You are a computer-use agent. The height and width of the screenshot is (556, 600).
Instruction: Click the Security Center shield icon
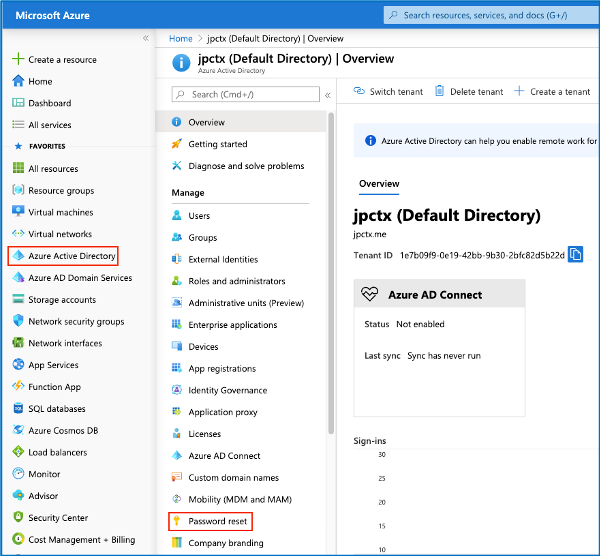18,518
